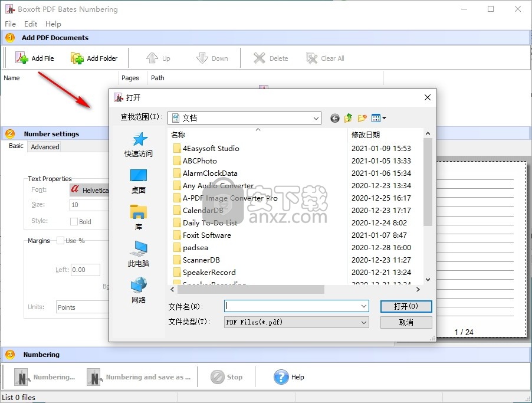This screenshot has width=532, height=403.
Task: Open the view menu icon in dialog
Action: [x=379, y=118]
